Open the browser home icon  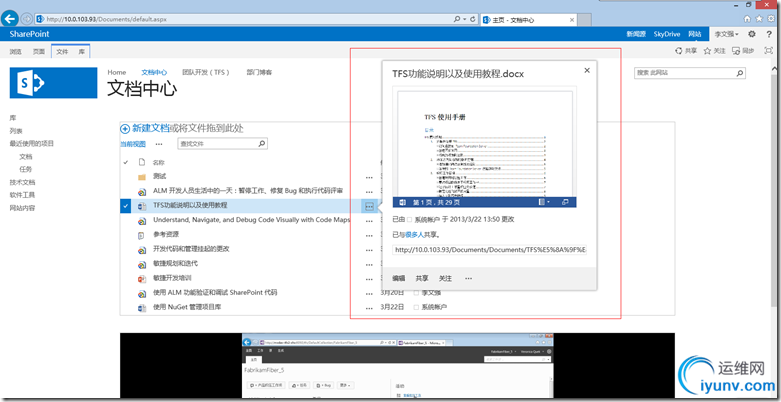click(747, 19)
